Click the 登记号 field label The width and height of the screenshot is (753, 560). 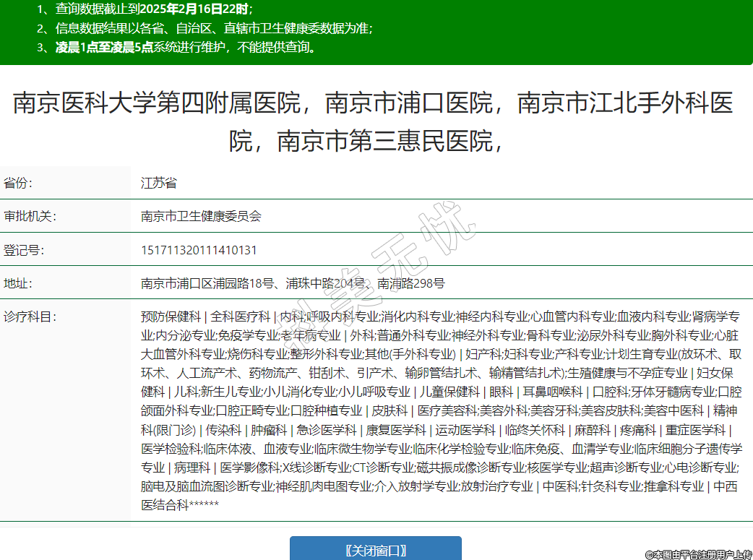tap(23, 250)
